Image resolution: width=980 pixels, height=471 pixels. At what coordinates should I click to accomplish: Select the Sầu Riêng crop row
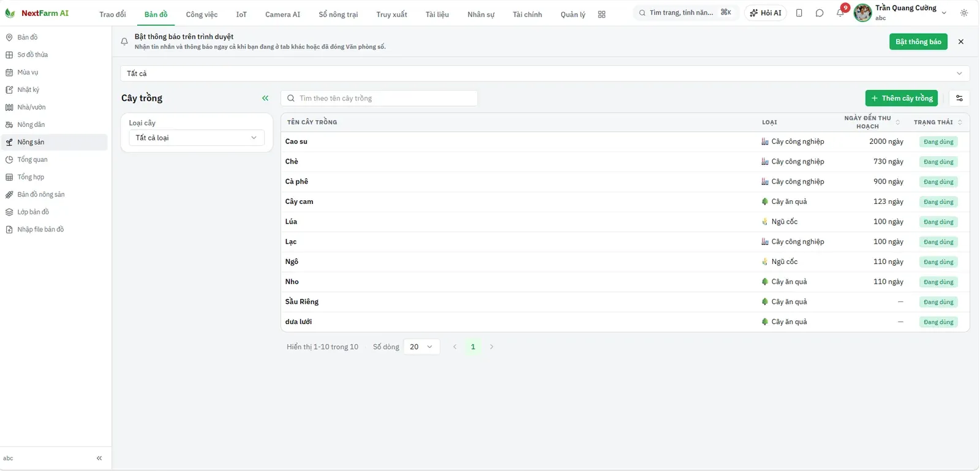click(x=625, y=302)
